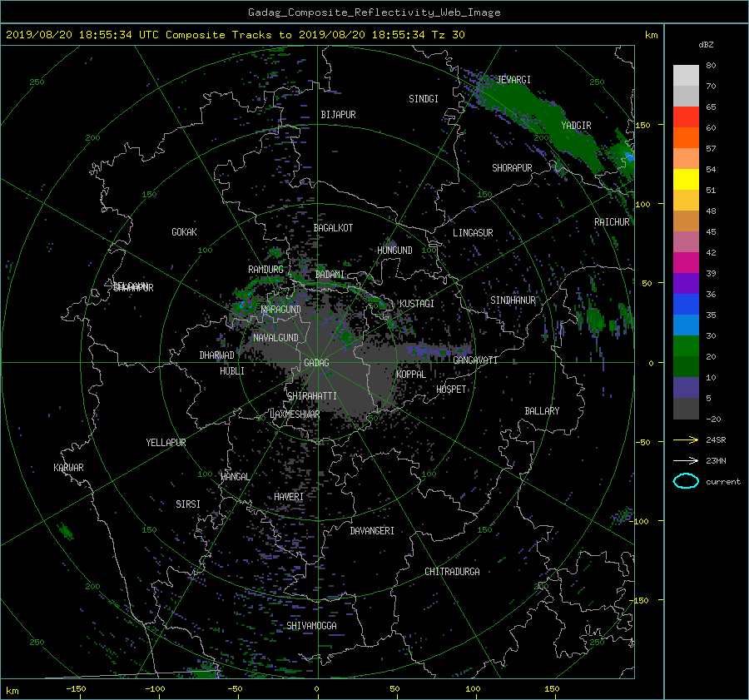Image resolution: width=749 pixels, height=700 pixels.
Task: Click the HUBLI city label
Action: point(232,371)
